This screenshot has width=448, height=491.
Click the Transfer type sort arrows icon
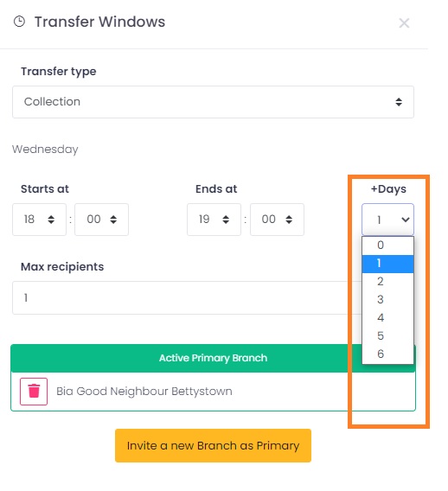pyautogui.click(x=399, y=102)
